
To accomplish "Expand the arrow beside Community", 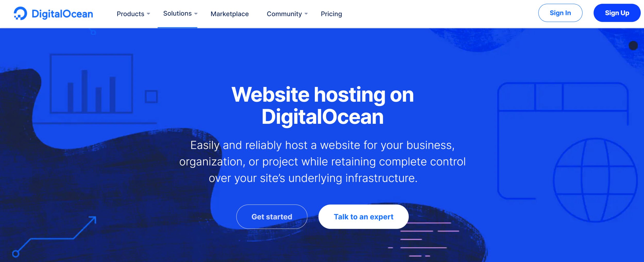I will pos(306,14).
